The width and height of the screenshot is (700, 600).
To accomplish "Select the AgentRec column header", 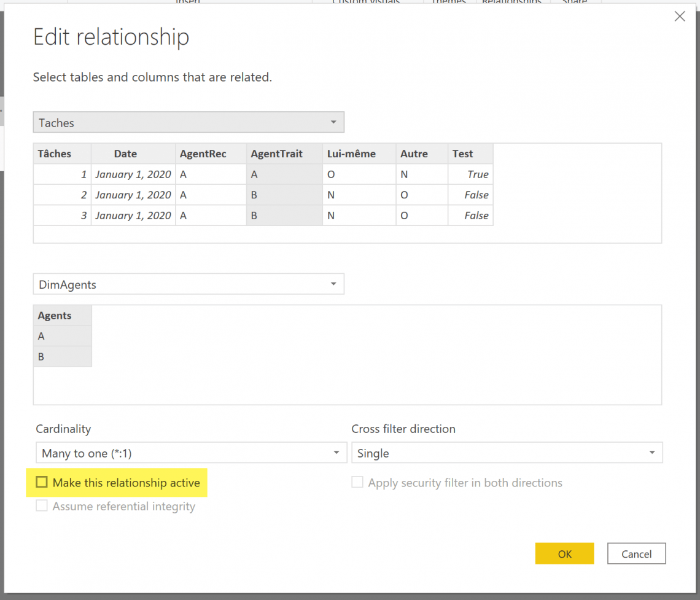I will (203, 154).
